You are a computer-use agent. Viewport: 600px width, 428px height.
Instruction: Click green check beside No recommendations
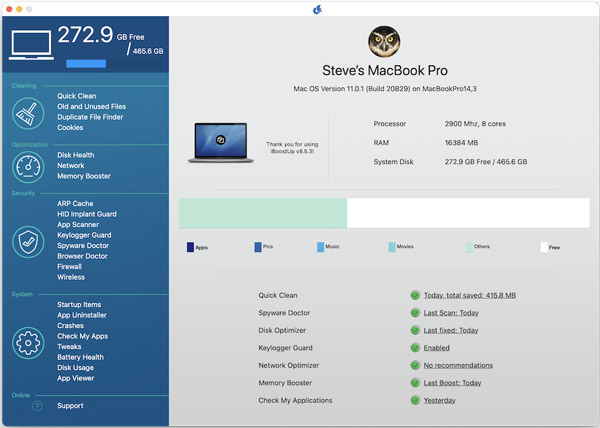[x=415, y=365]
